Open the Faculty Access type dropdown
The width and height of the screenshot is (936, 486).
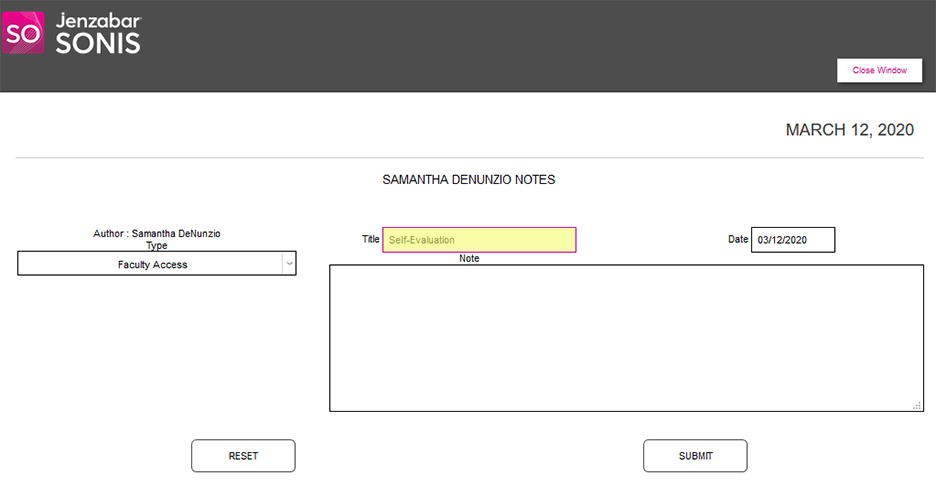click(152, 264)
